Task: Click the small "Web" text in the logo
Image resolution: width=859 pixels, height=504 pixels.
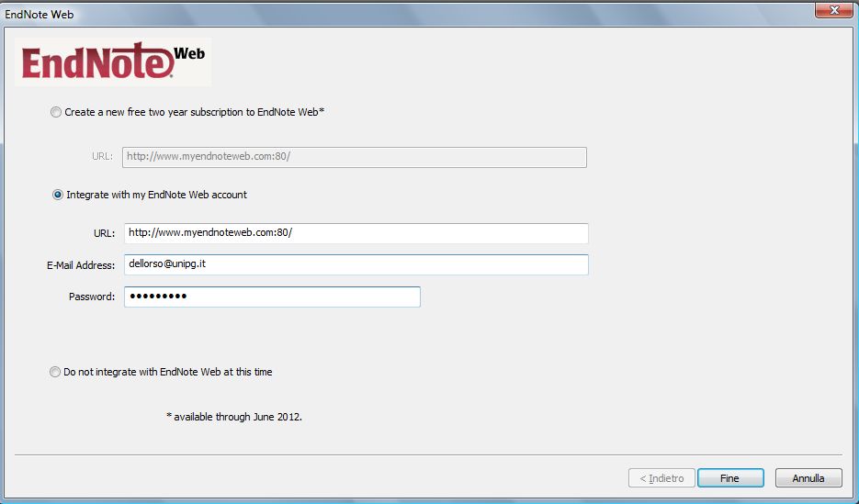Action: [189, 54]
